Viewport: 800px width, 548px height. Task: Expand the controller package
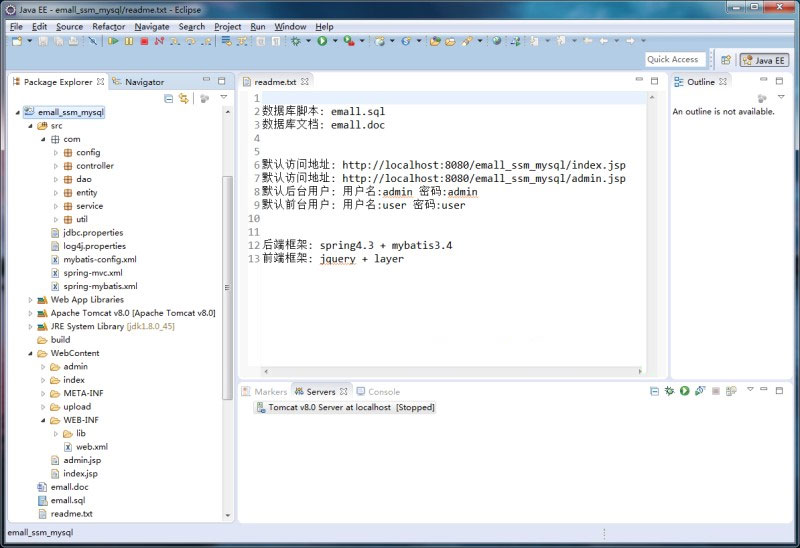click(56, 166)
